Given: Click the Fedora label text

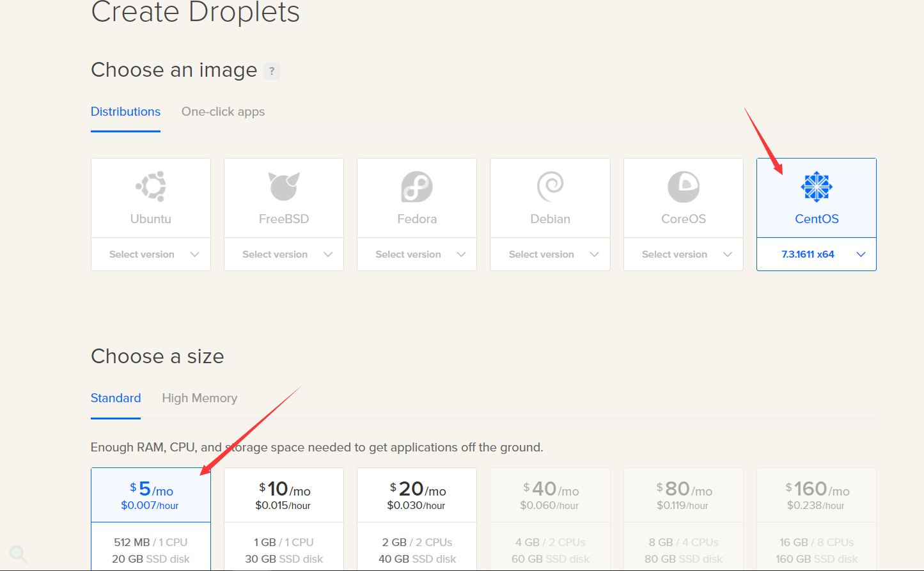Looking at the screenshot, I should (417, 219).
